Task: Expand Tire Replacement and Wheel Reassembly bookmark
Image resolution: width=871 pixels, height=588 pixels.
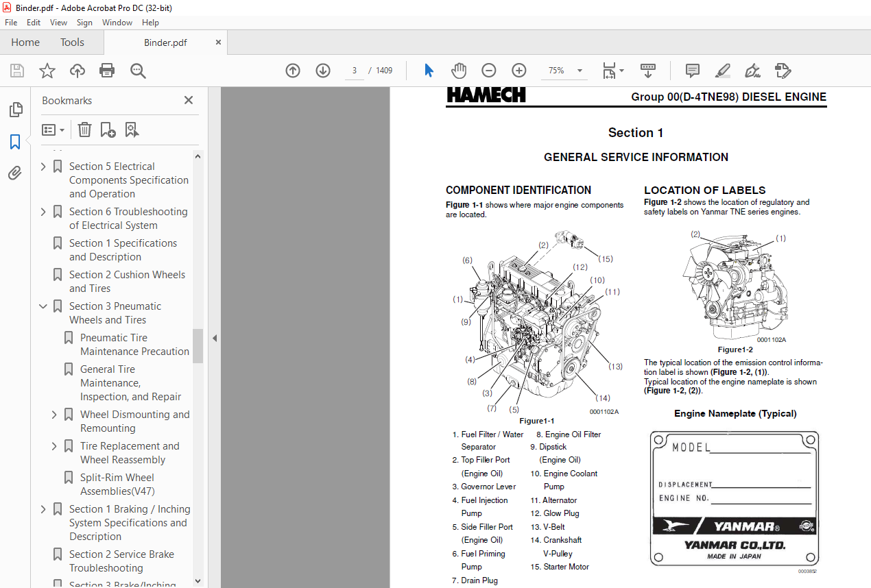Action: (55, 446)
